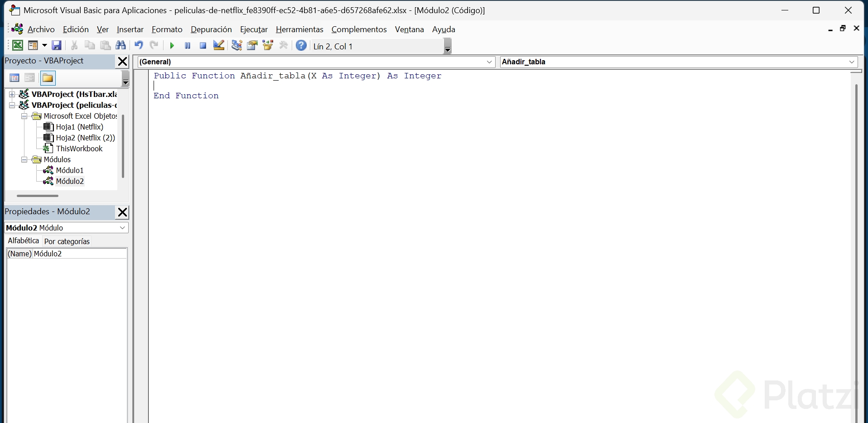This screenshot has width=868, height=423.
Task: Open the Properties Window toolbar icon
Action: (252, 45)
